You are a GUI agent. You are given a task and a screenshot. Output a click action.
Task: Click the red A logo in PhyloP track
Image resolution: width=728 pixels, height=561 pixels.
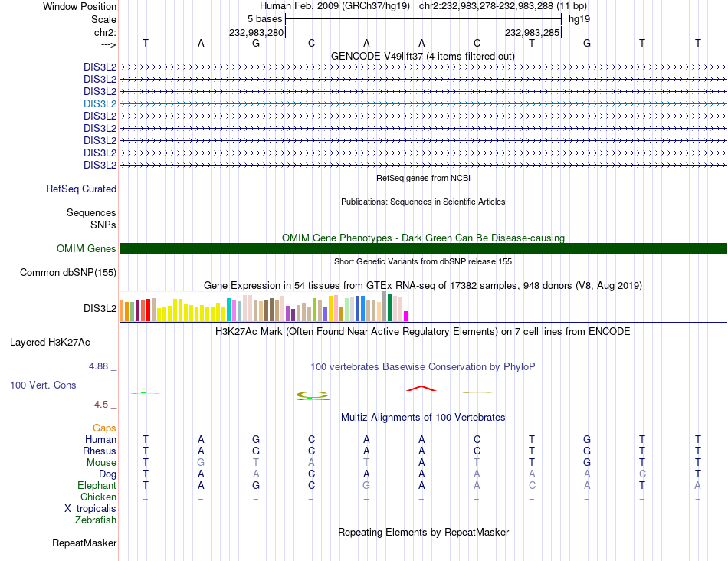point(421,389)
